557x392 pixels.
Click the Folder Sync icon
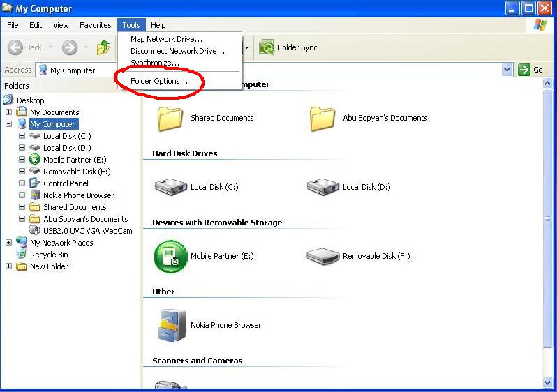(x=267, y=47)
